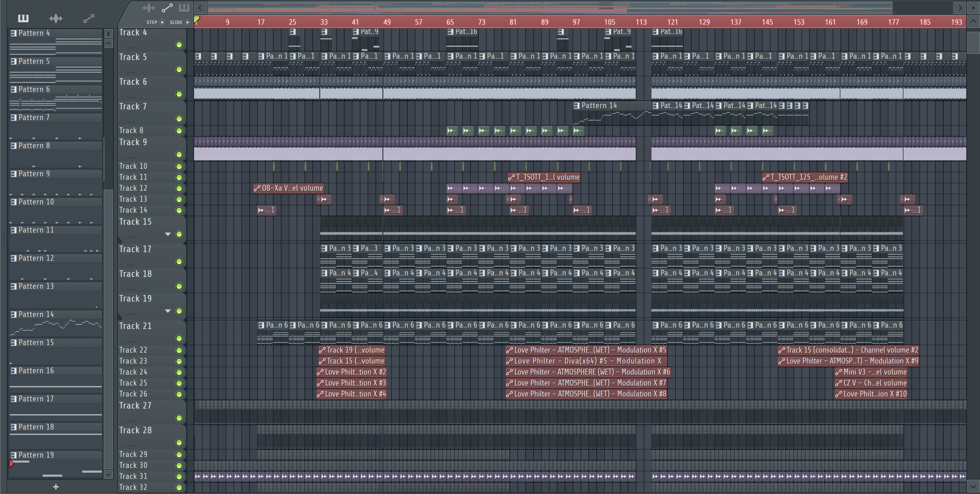This screenshot has width=980, height=494.
Task: Select pattern focus piano icon above tracks
Action: point(184,8)
